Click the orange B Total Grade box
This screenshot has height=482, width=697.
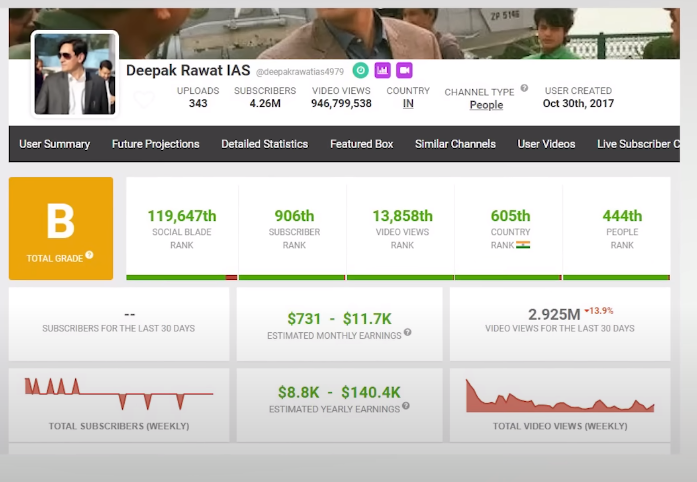[x=61, y=229]
